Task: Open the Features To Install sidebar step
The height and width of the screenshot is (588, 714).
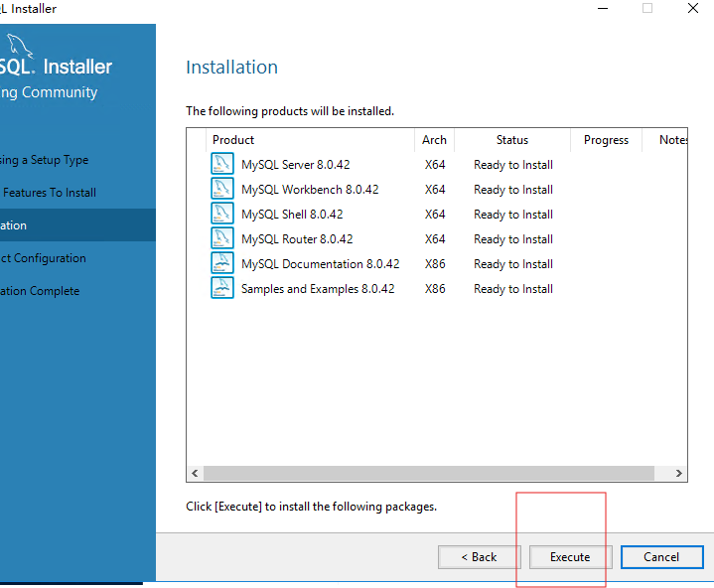Action: (x=50, y=193)
